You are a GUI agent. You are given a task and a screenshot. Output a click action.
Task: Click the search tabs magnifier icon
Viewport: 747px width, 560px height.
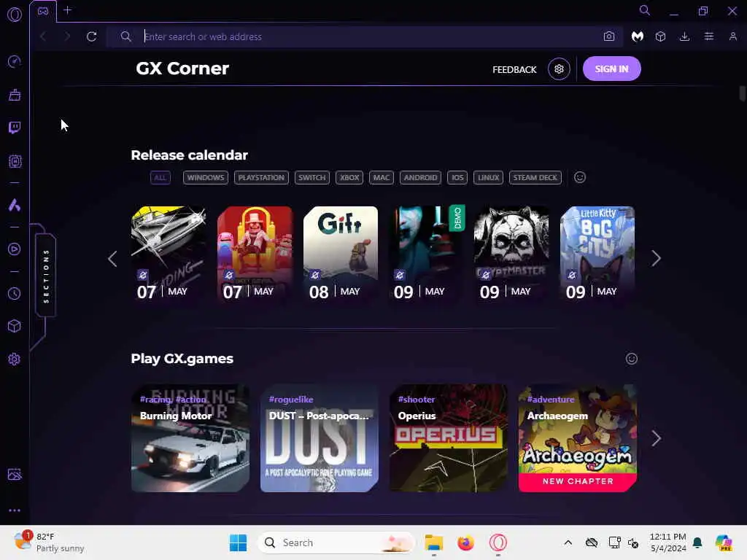[645, 10]
